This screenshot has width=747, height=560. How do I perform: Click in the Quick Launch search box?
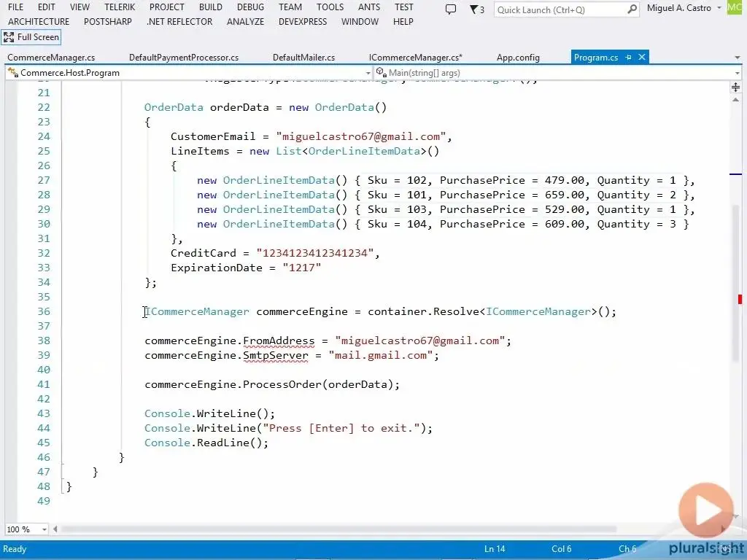click(x=560, y=9)
